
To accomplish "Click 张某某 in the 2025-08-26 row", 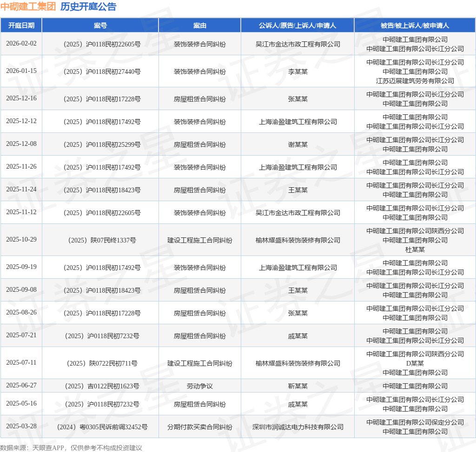I will tap(298, 313).
